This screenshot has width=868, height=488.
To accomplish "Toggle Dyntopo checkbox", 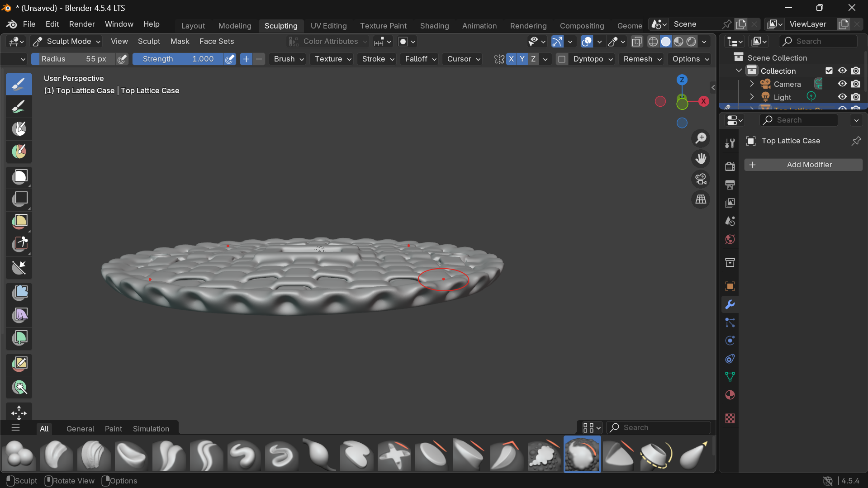I will point(562,59).
